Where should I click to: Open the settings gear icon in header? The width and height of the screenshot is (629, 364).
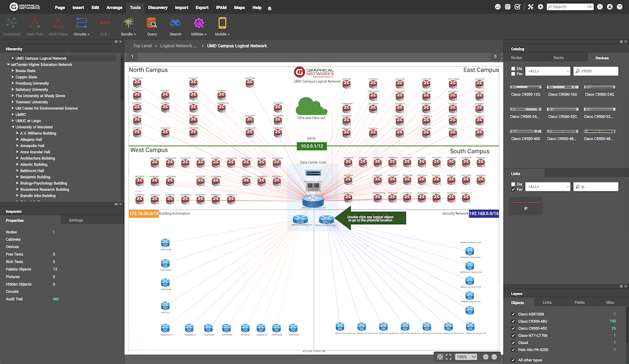pyautogui.click(x=541, y=7)
